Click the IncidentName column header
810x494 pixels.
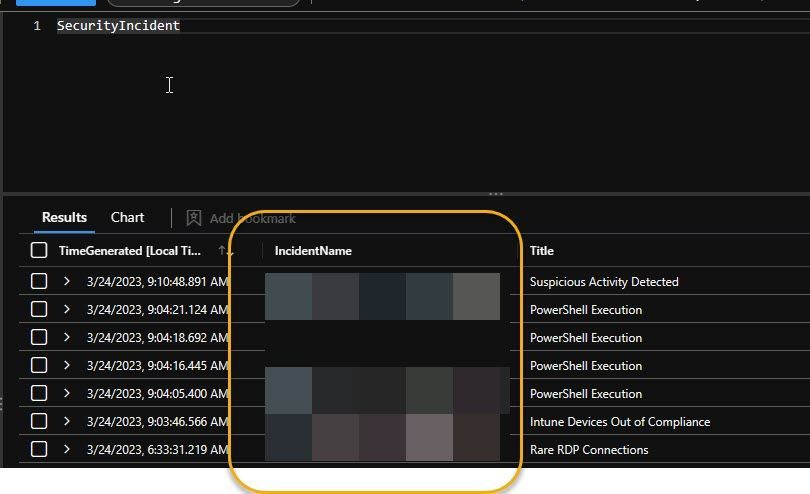(313, 251)
